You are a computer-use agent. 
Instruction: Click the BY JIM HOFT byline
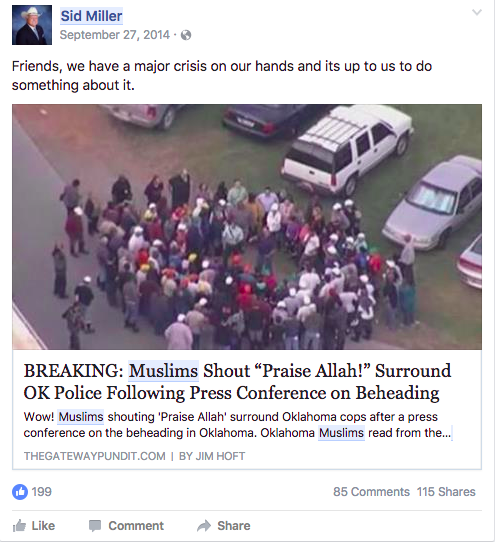[212, 456]
